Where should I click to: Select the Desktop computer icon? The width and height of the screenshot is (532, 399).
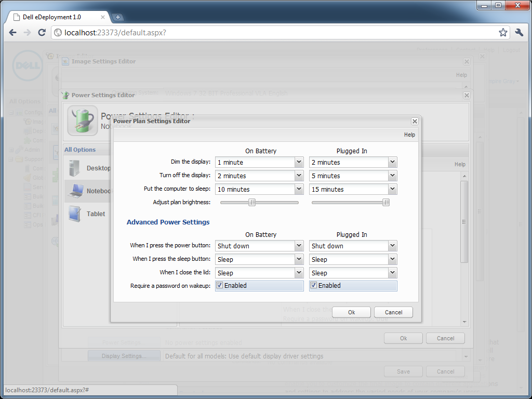point(74,168)
